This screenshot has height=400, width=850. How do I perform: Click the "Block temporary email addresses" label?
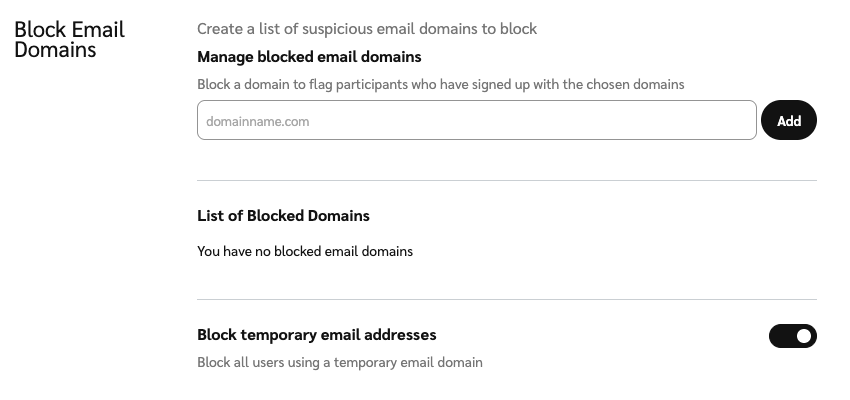[317, 335]
